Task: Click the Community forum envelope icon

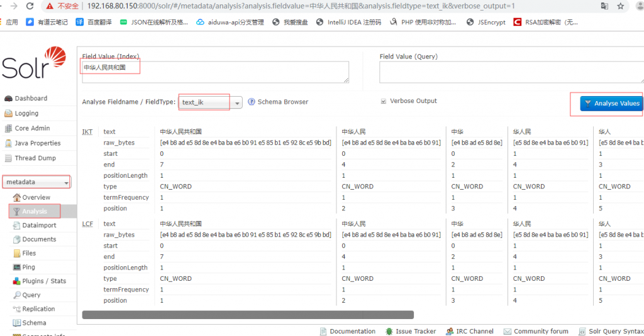Action: (x=508, y=332)
